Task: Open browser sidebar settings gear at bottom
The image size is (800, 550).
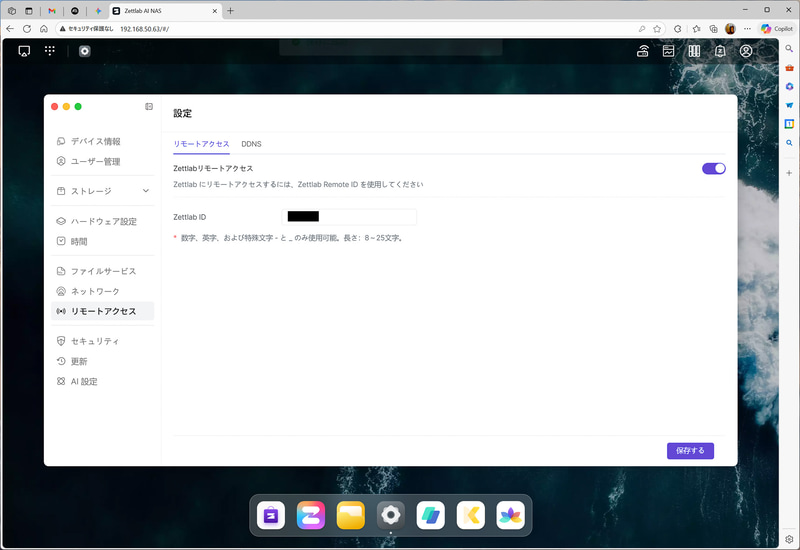Action: (789, 539)
